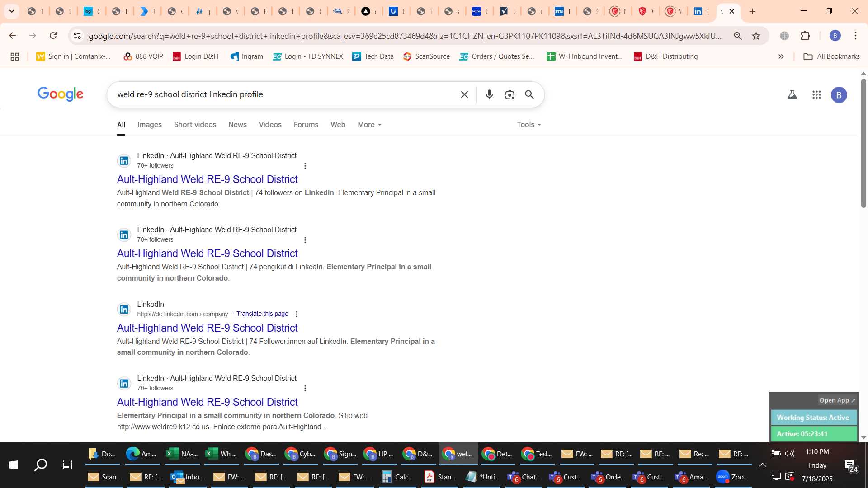Image resolution: width=868 pixels, height=488 pixels.
Task: Open first Ault-Highland Weld RE-9 School District result
Action: point(207,179)
